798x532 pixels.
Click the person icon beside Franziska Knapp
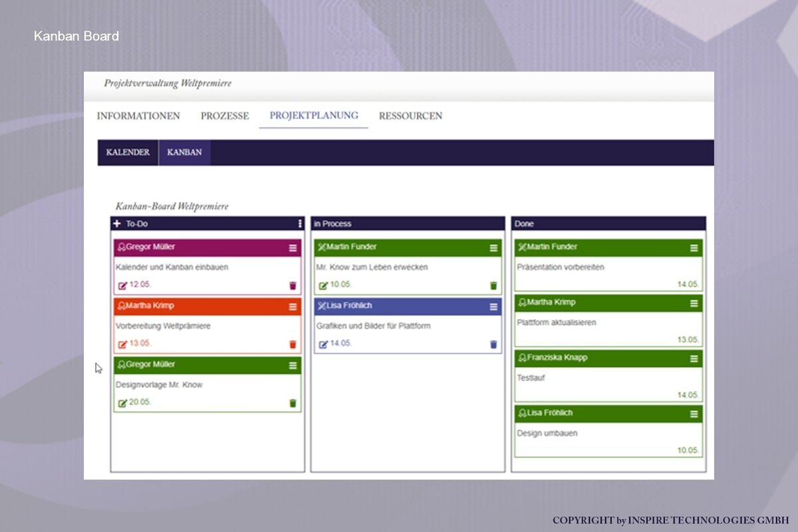[522, 358]
